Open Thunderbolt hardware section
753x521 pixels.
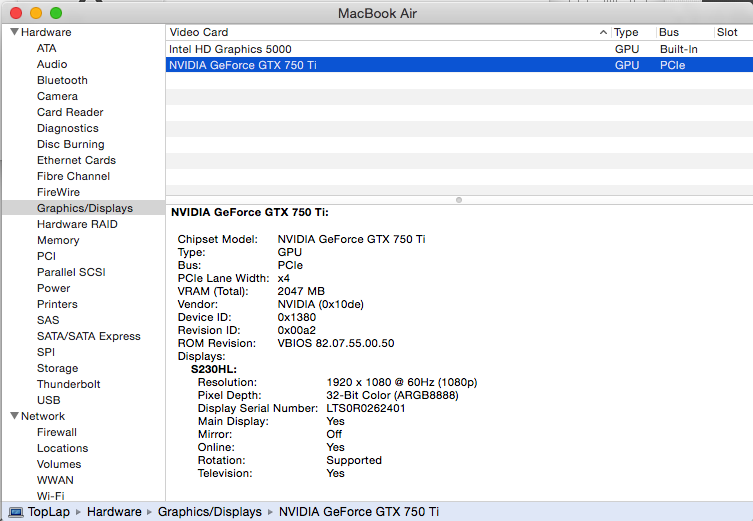[69, 384]
